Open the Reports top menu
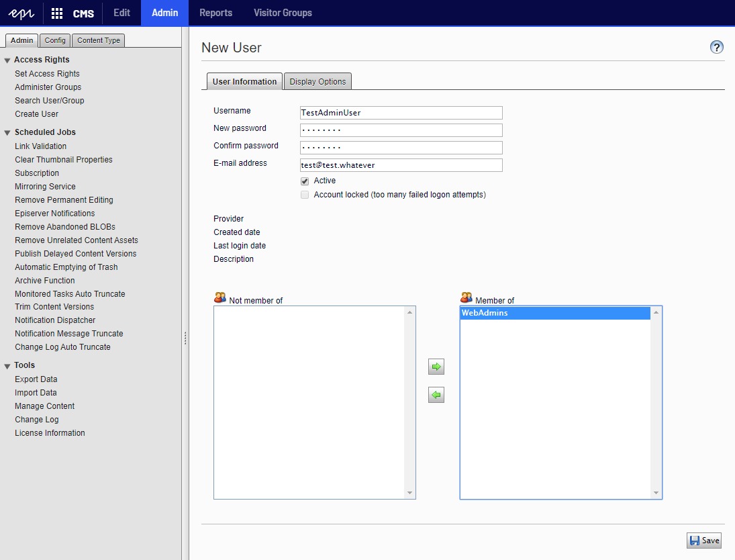Viewport: 735px width, 560px height. [x=215, y=13]
